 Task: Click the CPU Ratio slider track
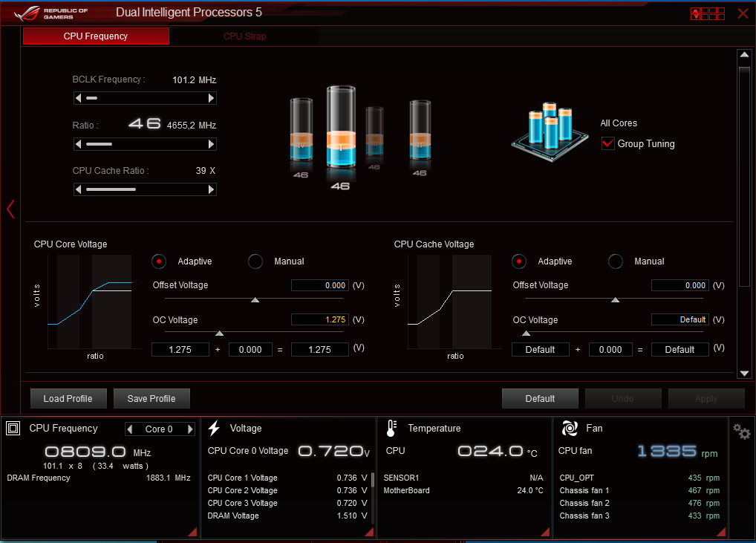(145, 144)
